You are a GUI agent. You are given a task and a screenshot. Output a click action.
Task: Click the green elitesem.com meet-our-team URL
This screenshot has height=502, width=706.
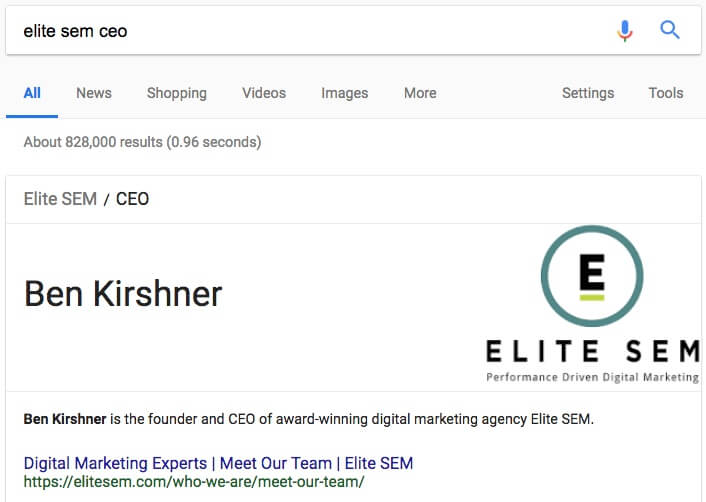coord(194,482)
